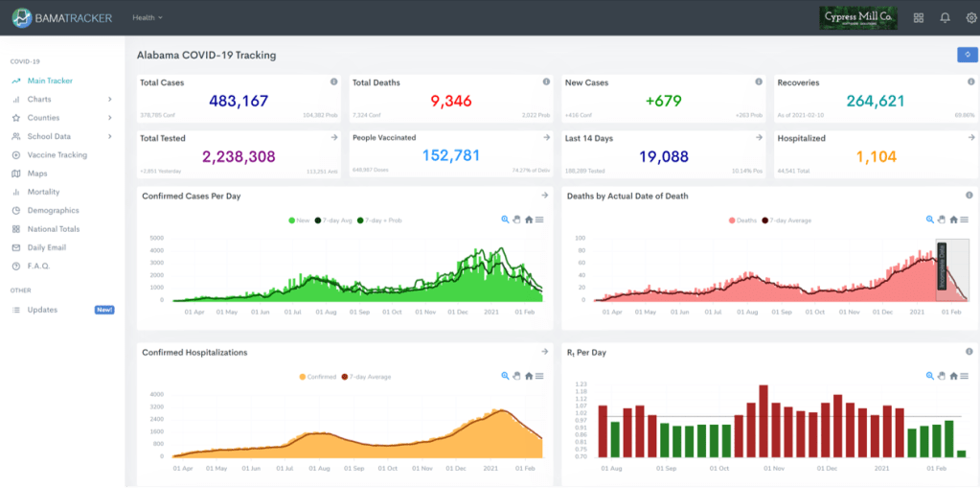Open the notifications bell in top bar

coord(945,17)
